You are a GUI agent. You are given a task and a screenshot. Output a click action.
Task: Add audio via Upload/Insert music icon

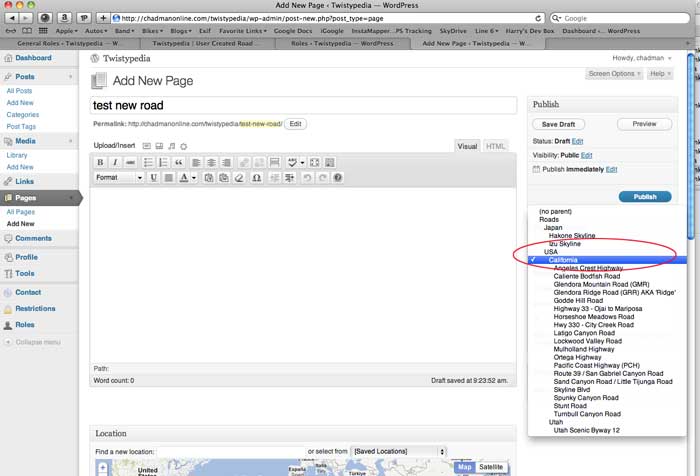click(x=171, y=146)
